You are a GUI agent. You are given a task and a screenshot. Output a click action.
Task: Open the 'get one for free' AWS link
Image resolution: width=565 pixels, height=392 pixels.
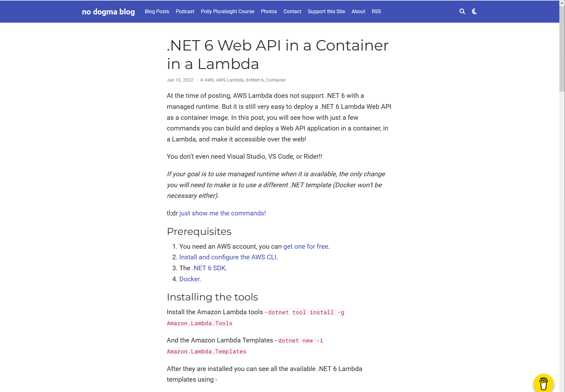tap(306, 246)
